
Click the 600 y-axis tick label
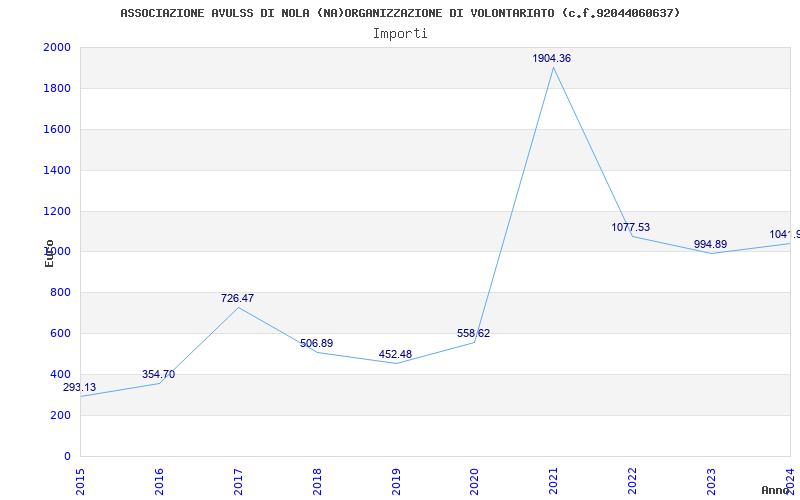tap(60, 333)
